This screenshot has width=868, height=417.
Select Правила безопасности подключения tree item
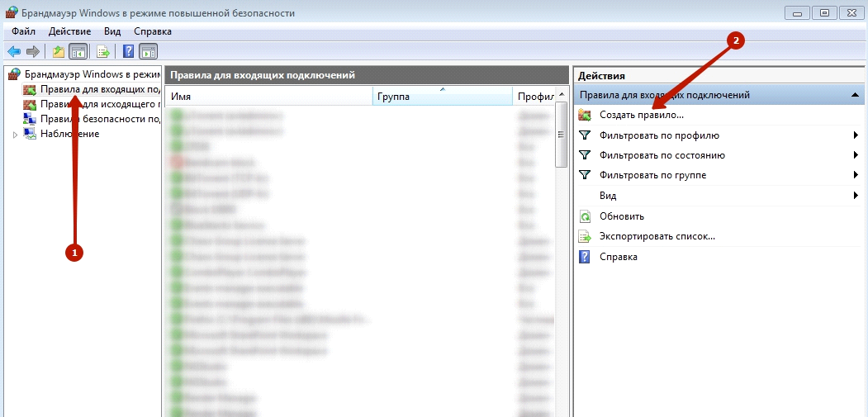pyautogui.click(x=100, y=119)
